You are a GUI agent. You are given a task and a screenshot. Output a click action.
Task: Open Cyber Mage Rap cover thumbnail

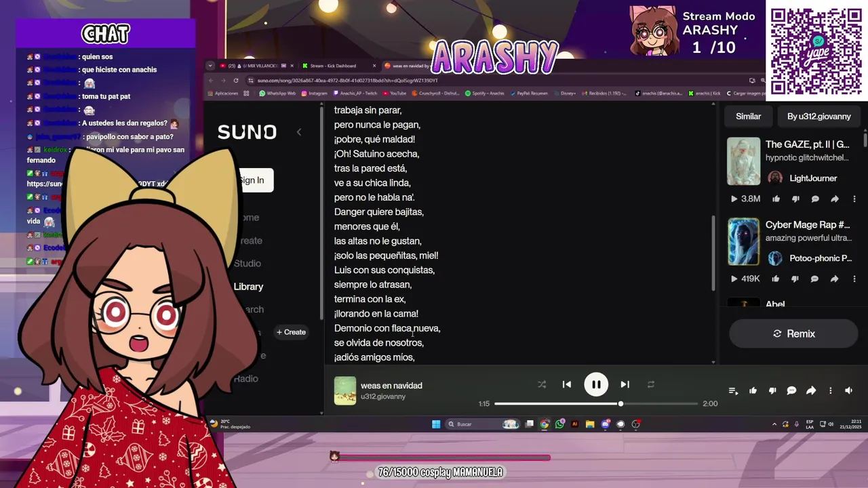click(744, 241)
